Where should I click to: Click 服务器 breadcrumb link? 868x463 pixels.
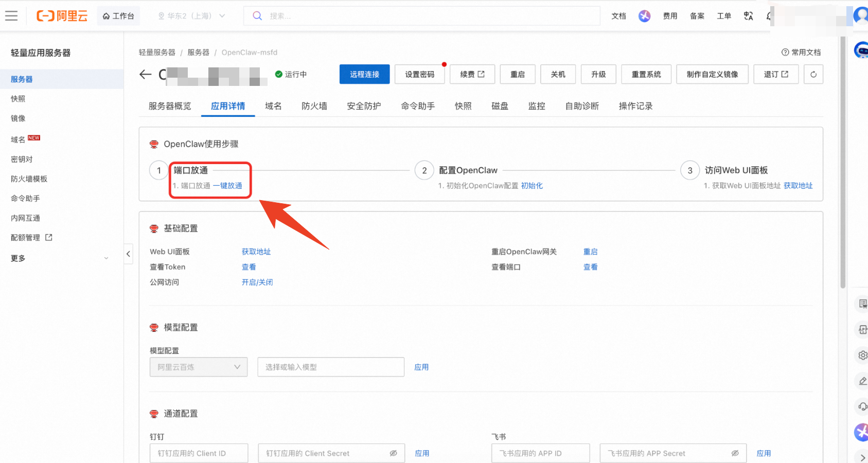pyautogui.click(x=198, y=52)
